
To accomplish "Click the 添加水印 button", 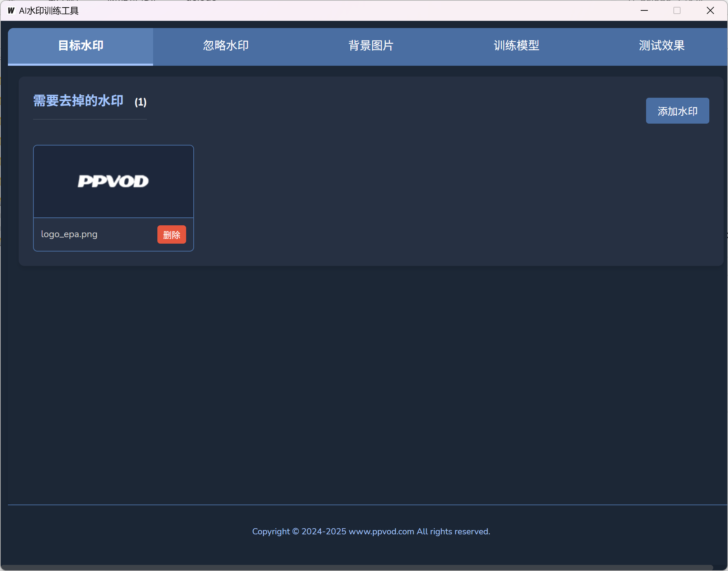I will tap(677, 111).
